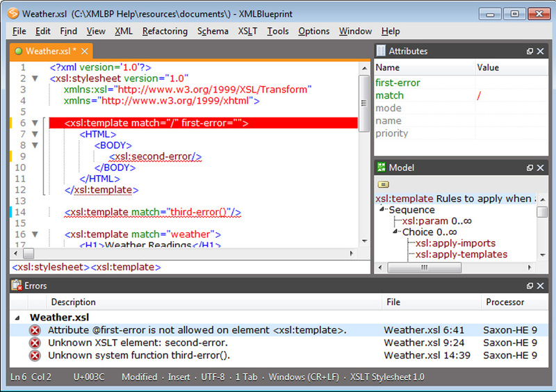Click the Errors panel clipboard icon
556x392 pixels.
click(17, 286)
